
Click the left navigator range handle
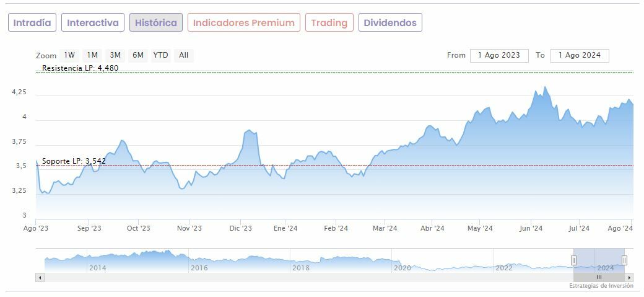coord(574,260)
